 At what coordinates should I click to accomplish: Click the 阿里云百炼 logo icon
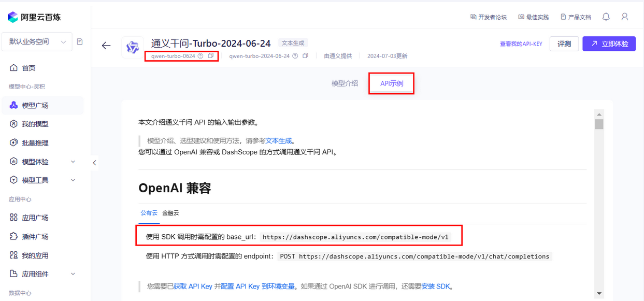click(x=13, y=17)
